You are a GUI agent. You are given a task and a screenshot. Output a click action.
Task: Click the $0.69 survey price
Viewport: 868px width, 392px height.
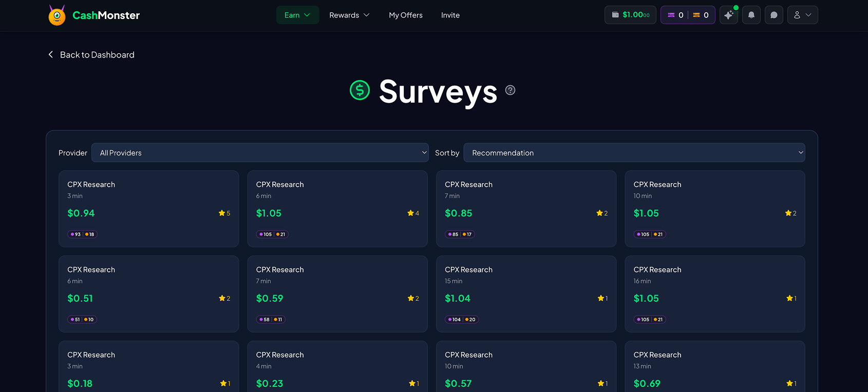(647, 383)
